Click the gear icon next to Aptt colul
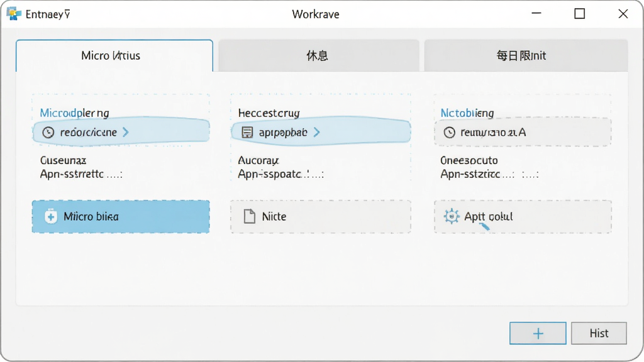The image size is (644, 362). pos(452,216)
